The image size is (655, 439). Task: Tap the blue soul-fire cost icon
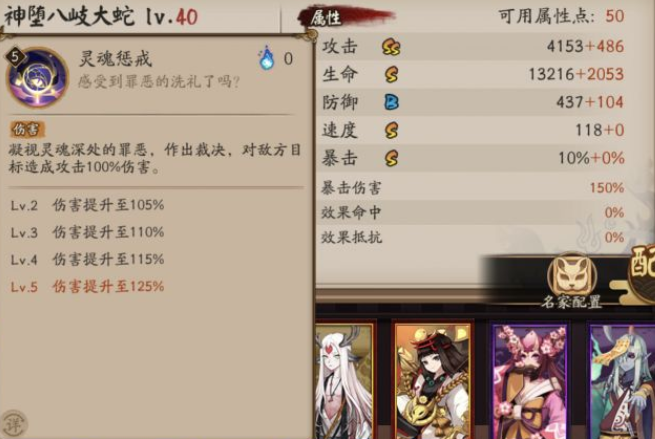pyautogui.click(x=267, y=58)
